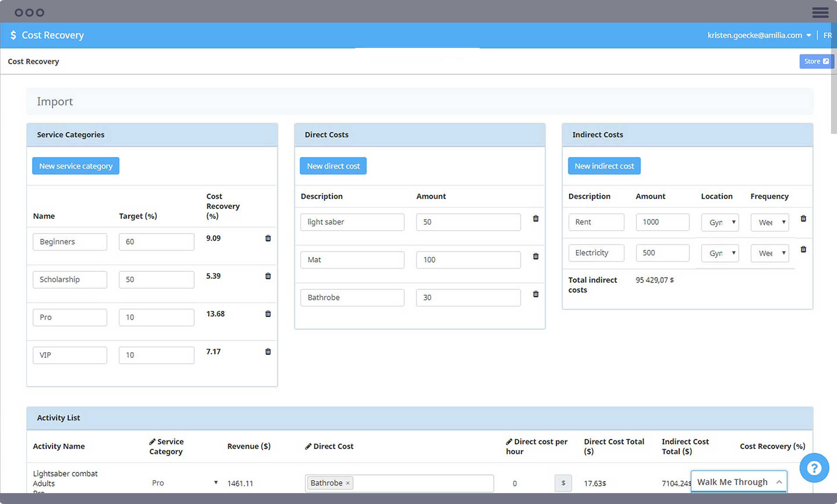Viewport: 837px width, 504px height.
Task: Delete the light saber direct cost
Action: 536,219
